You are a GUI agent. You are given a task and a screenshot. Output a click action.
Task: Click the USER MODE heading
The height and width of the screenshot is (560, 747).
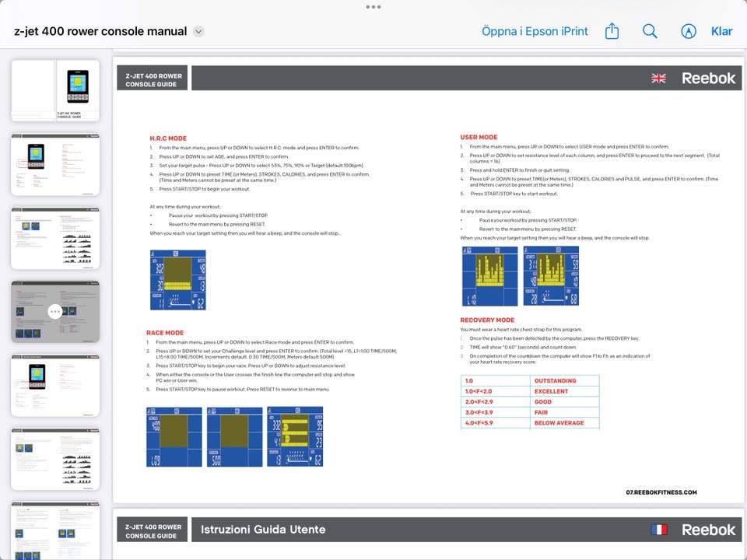(479, 137)
